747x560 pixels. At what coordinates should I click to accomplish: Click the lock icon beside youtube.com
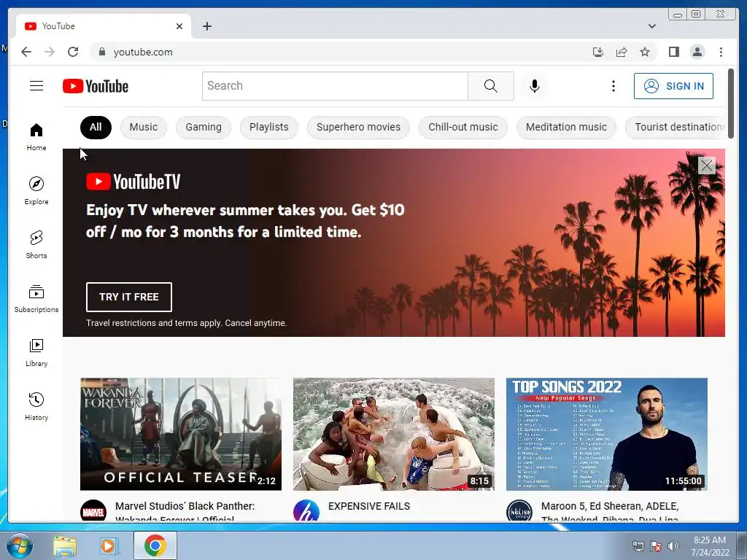coord(101,52)
